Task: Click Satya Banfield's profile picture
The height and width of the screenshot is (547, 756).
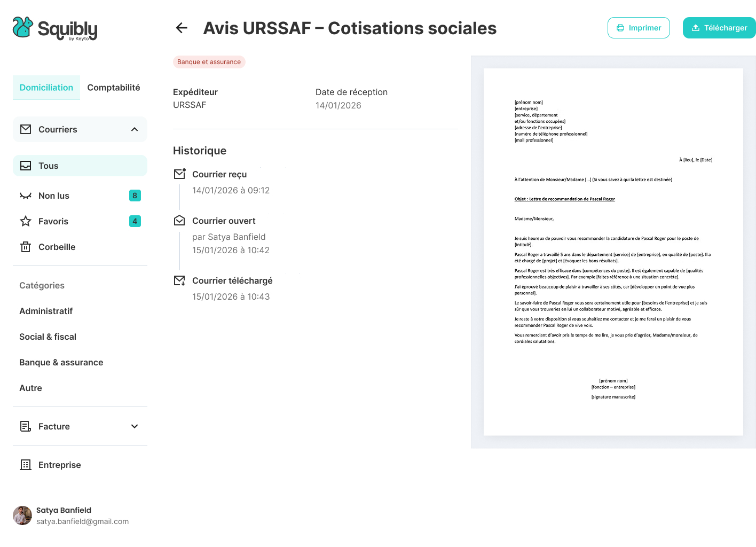Action: tap(22, 516)
